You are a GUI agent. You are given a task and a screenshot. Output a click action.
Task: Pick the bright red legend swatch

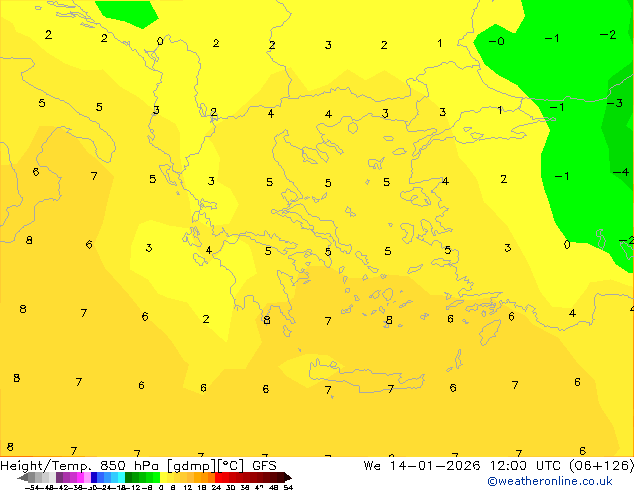point(218,477)
